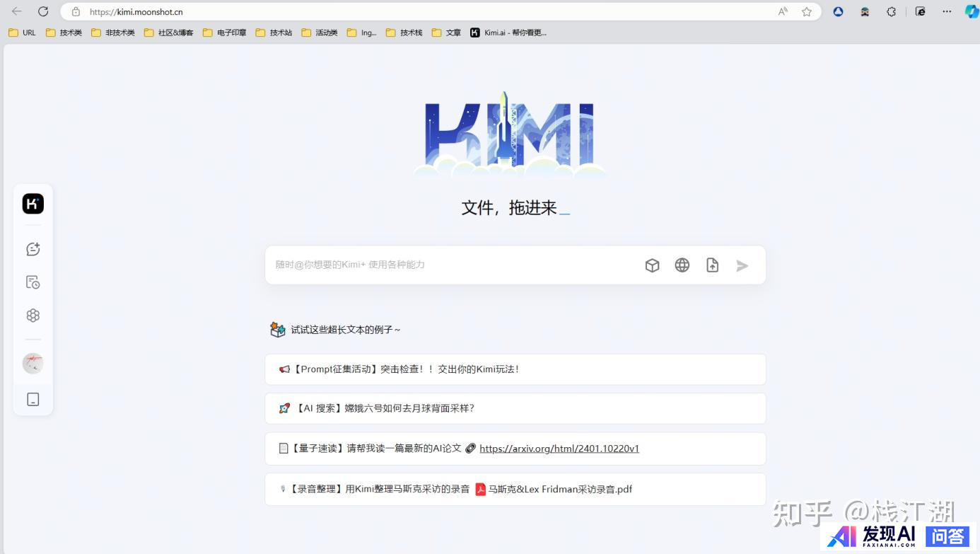The height and width of the screenshot is (554, 980).
Task: Open the 社区&博客 bookmark folder
Action: 168,33
